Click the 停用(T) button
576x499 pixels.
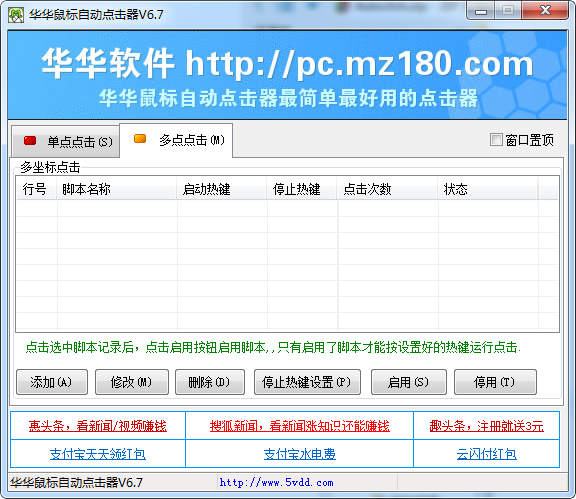pos(495,382)
